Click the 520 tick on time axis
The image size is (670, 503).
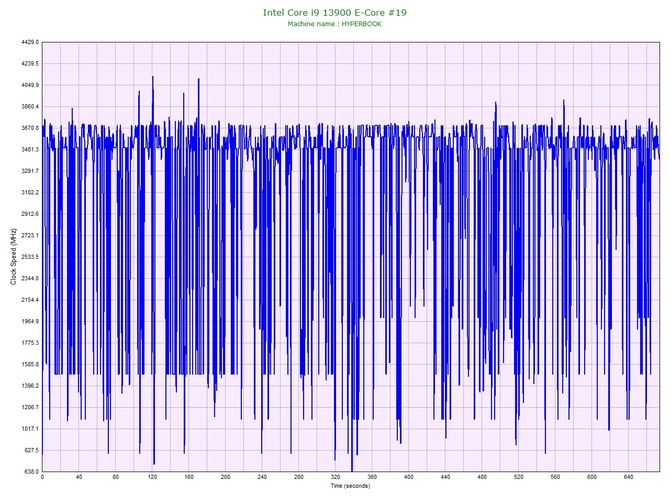(518, 477)
